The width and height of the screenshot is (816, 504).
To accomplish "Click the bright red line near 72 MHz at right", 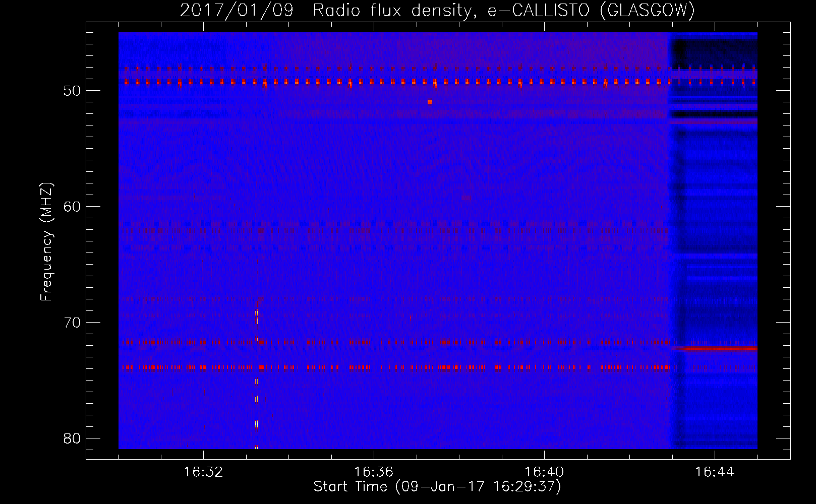I will coord(716,348).
